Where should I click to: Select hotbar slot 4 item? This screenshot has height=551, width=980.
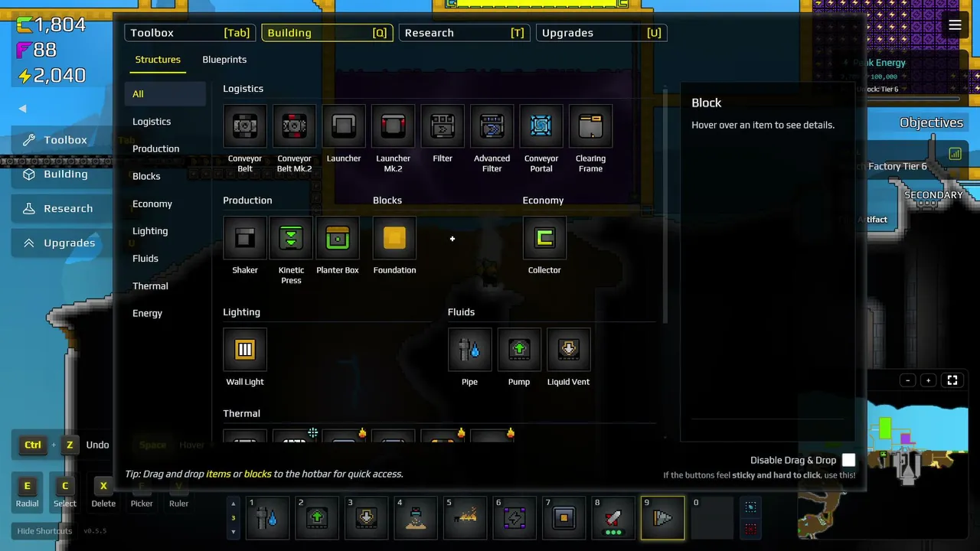(x=416, y=518)
